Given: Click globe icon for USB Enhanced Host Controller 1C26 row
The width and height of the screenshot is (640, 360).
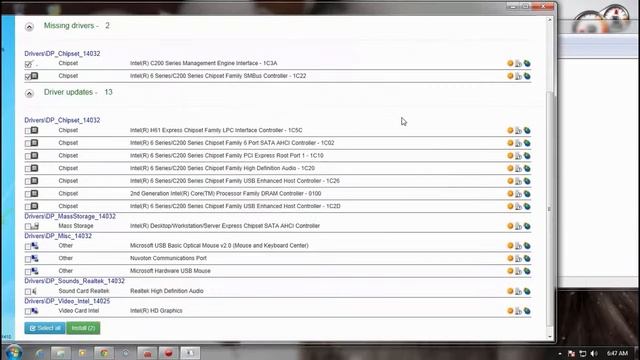Looking at the screenshot, I should pos(527,181).
